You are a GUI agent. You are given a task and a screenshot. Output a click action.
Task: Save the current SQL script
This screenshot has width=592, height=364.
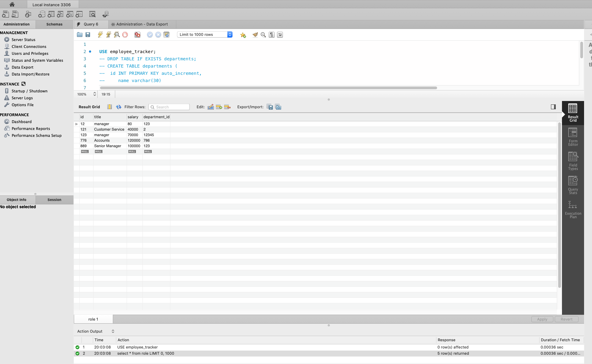coord(88,34)
